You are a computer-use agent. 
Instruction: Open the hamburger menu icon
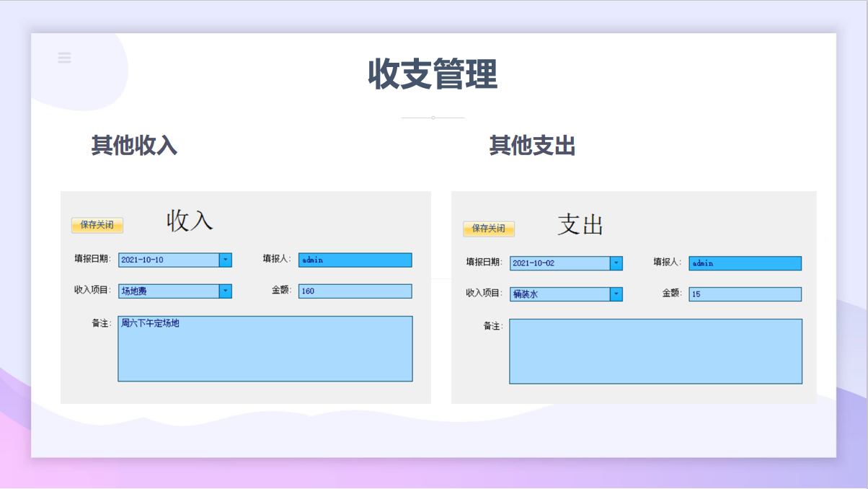click(64, 58)
